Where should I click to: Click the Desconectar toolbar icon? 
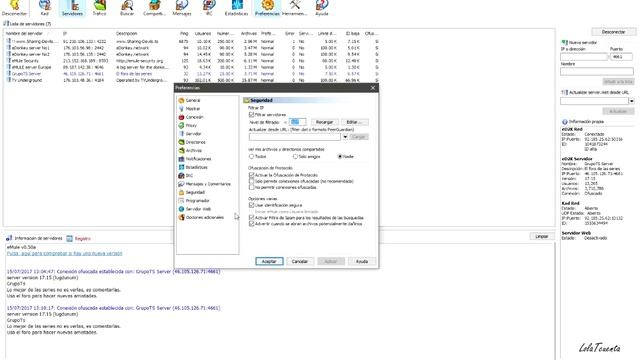[x=15, y=8]
